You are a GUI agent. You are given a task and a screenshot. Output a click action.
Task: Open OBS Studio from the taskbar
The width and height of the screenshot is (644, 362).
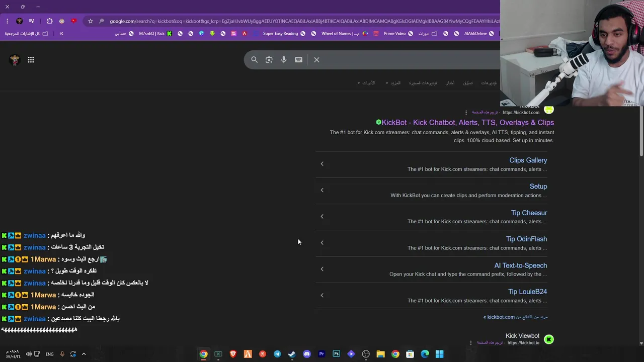coord(366,354)
